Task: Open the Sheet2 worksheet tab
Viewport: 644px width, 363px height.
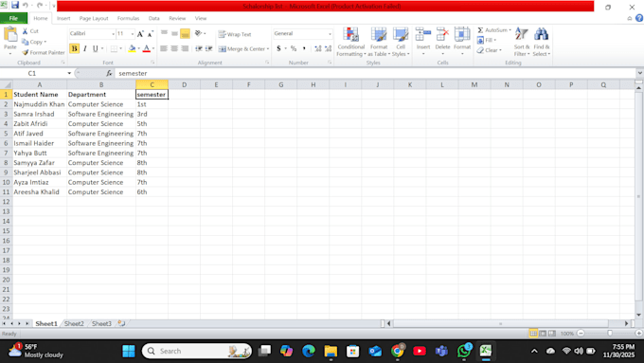Action: (x=74, y=323)
